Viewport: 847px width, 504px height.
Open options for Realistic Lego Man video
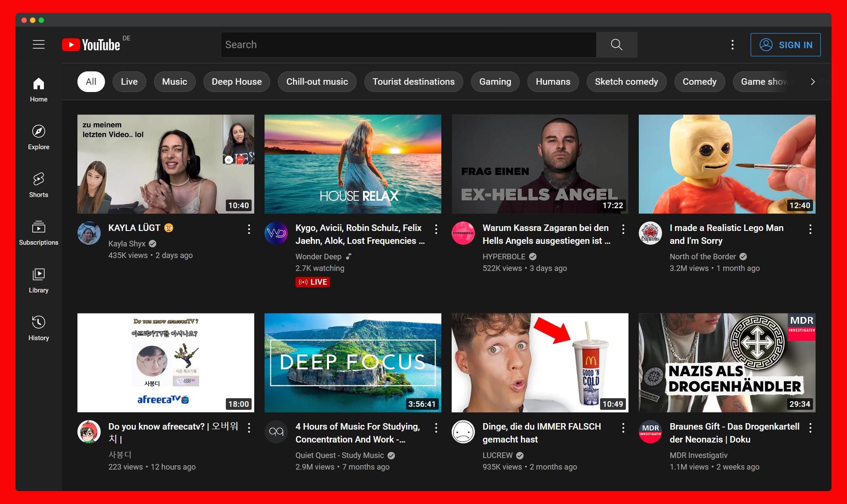click(x=810, y=229)
